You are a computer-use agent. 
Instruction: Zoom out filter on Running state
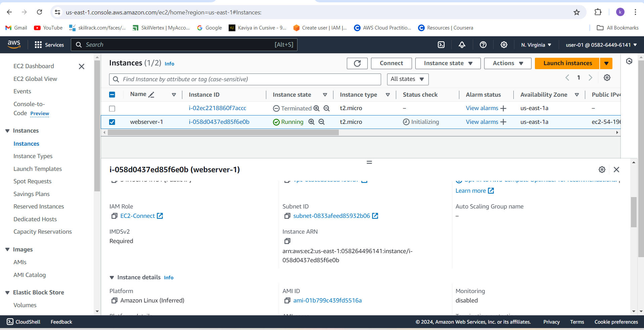[x=322, y=122]
